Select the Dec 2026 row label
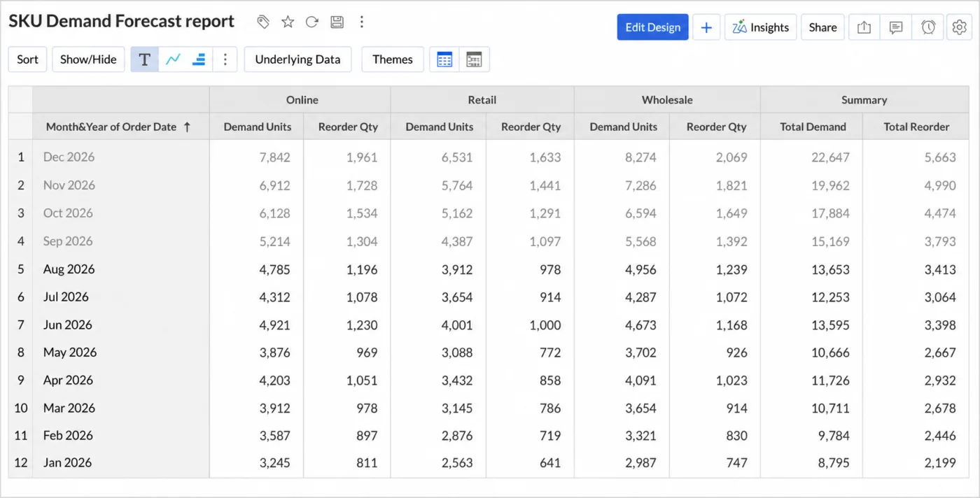 tap(69, 157)
